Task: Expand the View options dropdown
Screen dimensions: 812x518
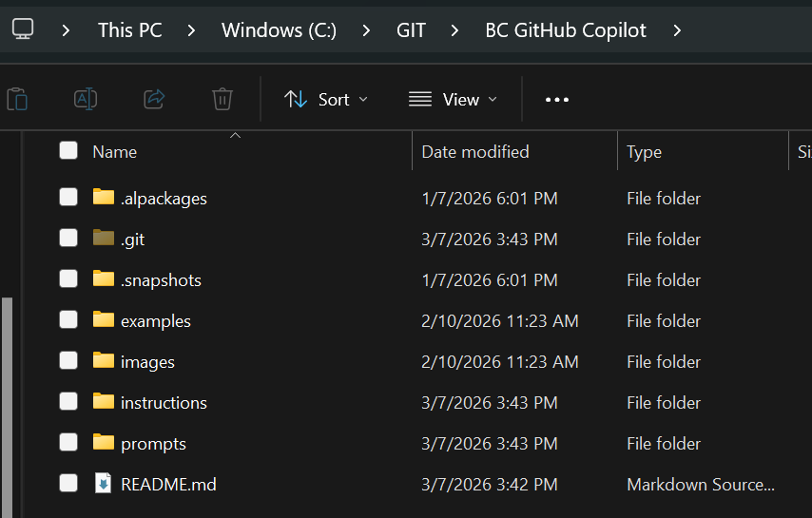Action: click(x=453, y=100)
